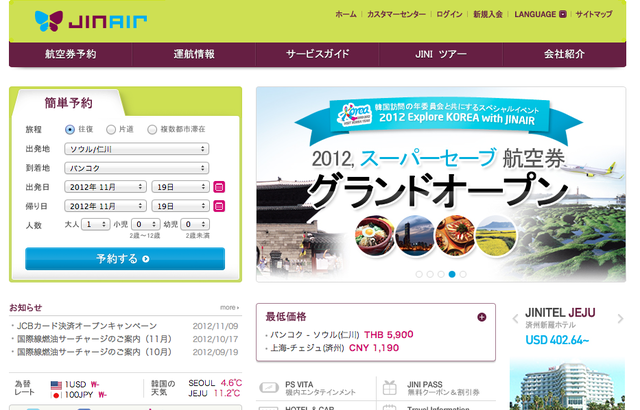
Task: Show the fifth banner slide dot
Action: click(463, 274)
